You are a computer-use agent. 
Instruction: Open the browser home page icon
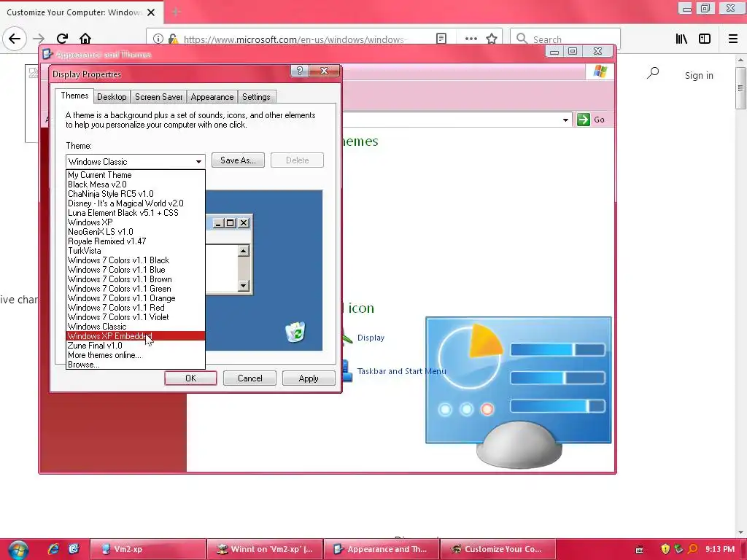tap(85, 39)
